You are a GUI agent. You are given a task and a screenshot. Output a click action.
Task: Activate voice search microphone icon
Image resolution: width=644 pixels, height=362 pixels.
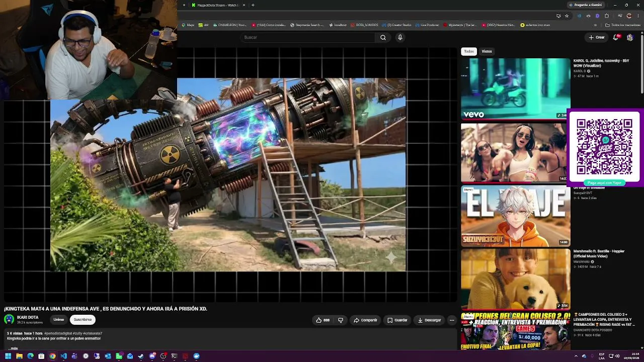pyautogui.click(x=400, y=37)
